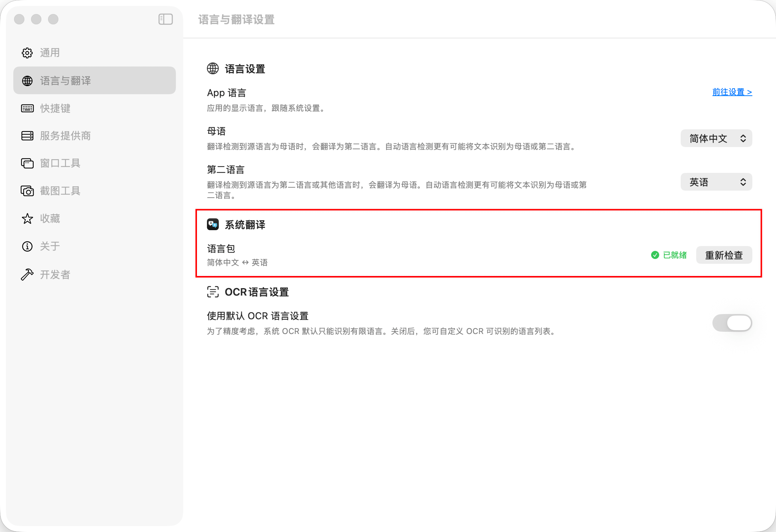Screen dimensions: 776x532
Task: Click the 重新检查 button
Action: 724,255
